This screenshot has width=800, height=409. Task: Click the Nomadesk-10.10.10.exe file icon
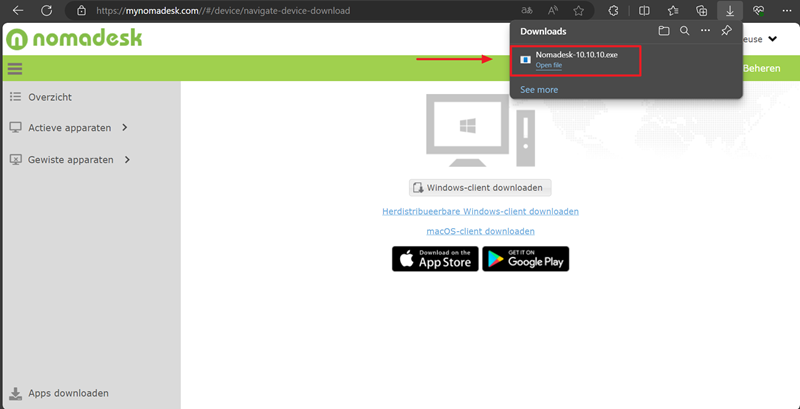click(525, 60)
